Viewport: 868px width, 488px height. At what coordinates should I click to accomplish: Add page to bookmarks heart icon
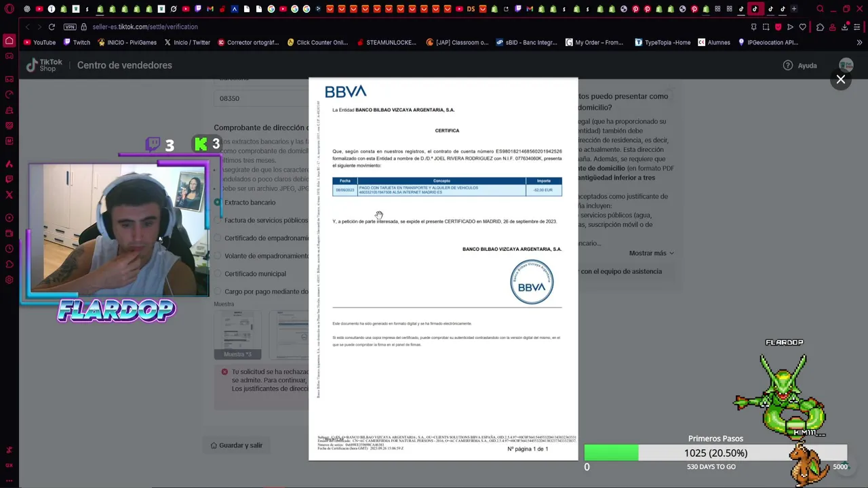pyautogui.click(x=802, y=27)
